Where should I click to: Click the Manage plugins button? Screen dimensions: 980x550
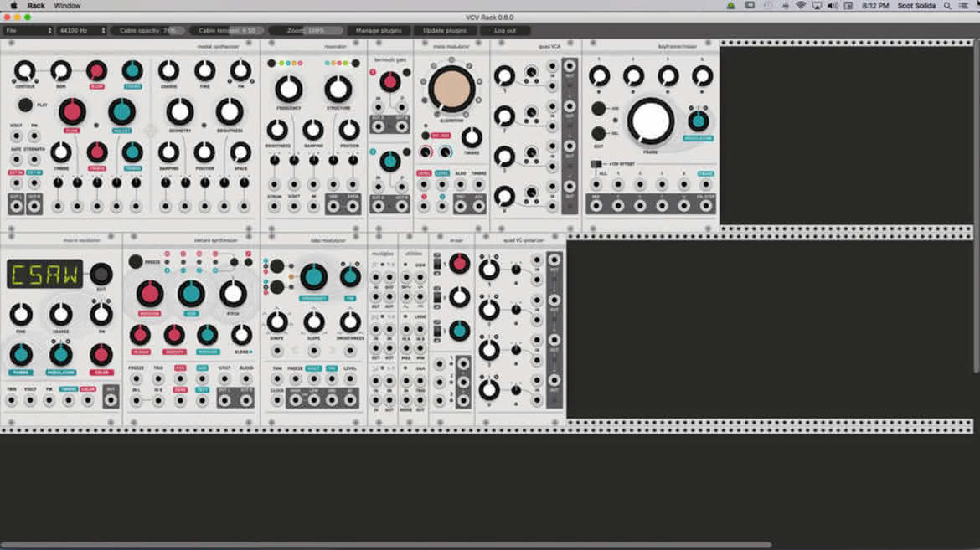pos(379,30)
